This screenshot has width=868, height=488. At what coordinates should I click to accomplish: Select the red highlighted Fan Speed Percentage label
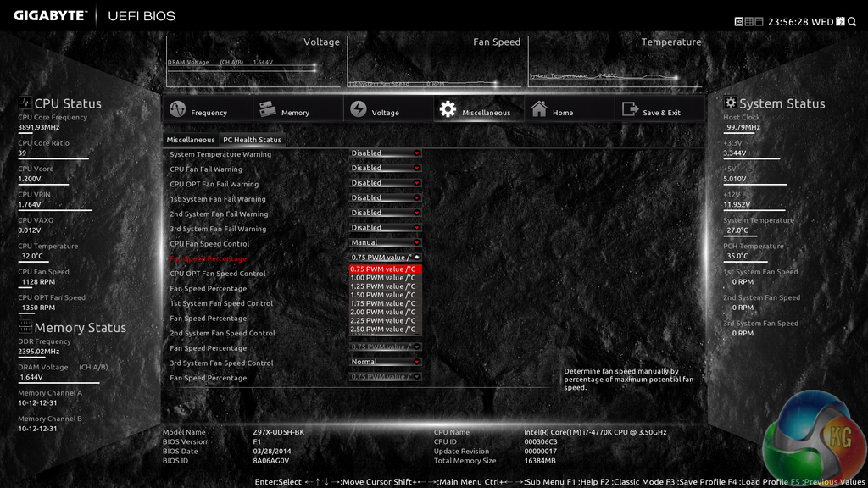[x=209, y=259]
